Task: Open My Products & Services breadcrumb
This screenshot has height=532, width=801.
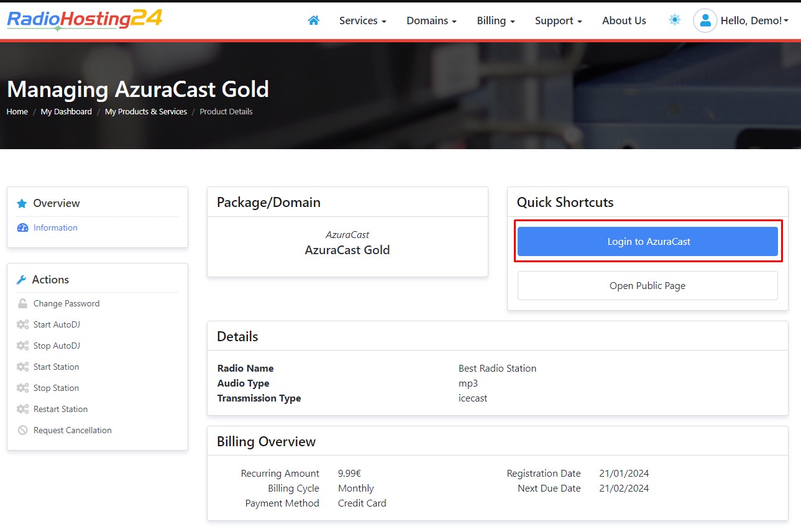Action: click(146, 112)
